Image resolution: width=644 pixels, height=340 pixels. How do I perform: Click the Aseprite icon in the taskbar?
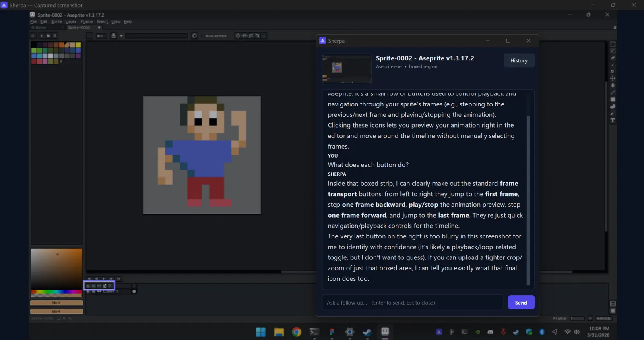point(385,332)
